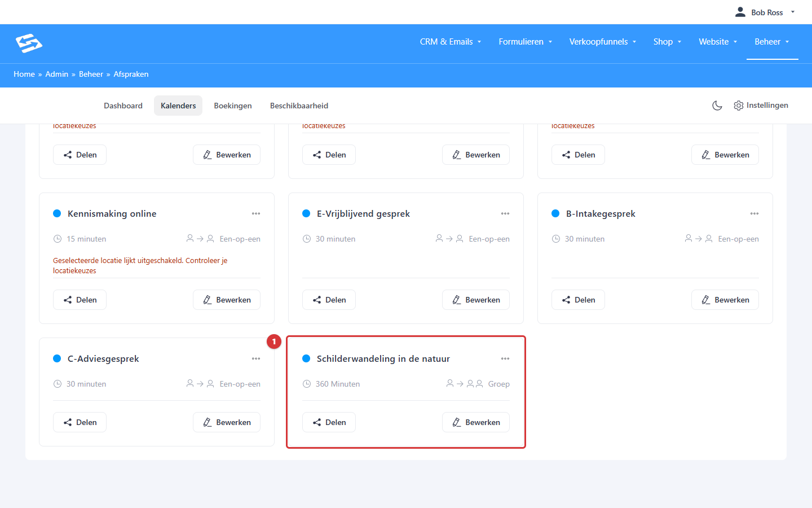Click the E-Vrijblijvend gesprek title

click(x=363, y=213)
